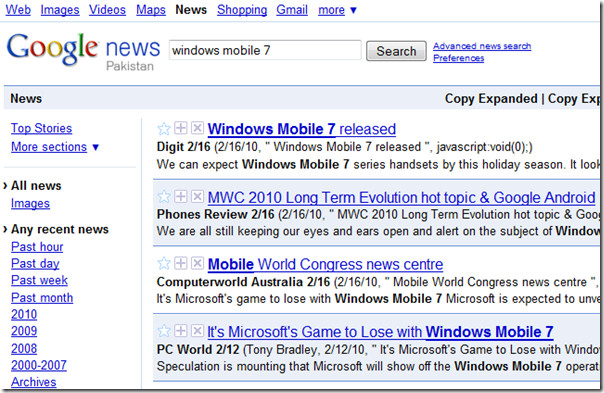Click 'Computerworld Australia 2/16' source text
The height and width of the screenshot is (393, 604).
coord(243,282)
